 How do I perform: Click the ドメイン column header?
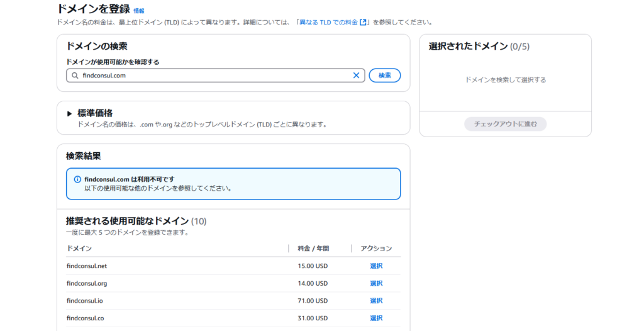click(x=79, y=249)
